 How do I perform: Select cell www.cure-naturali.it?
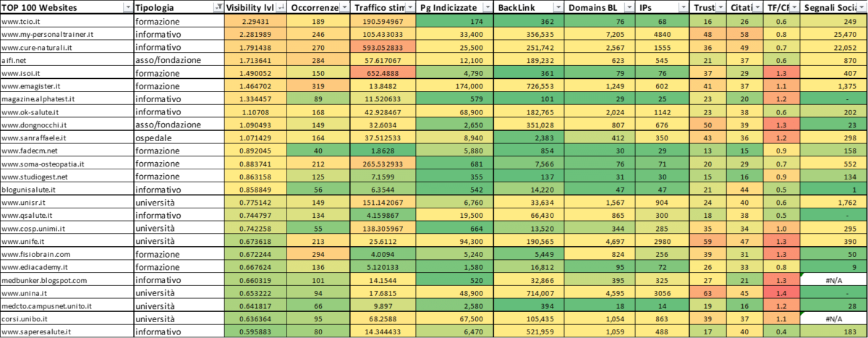pos(67,48)
